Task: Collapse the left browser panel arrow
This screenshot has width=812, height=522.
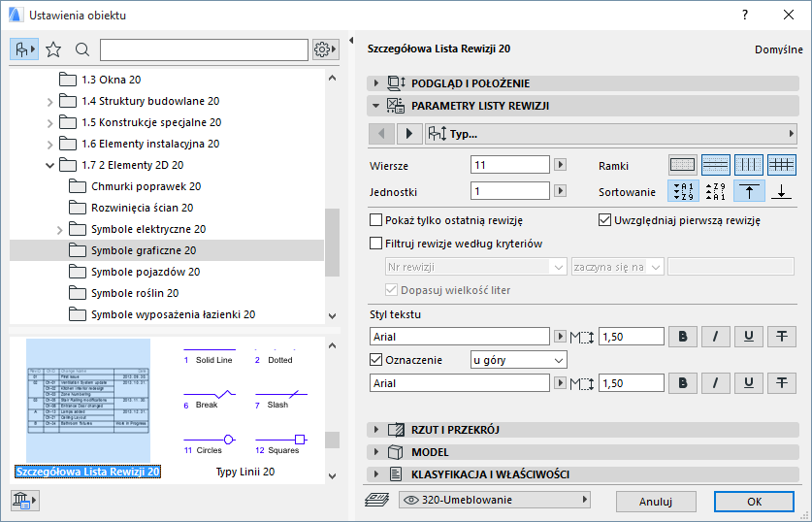Action: click(x=351, y=41)
